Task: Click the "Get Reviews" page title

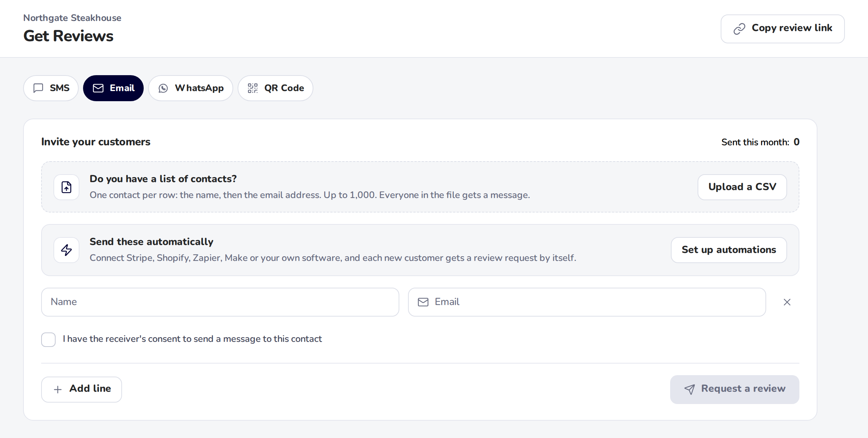Action: coord(68,36)
